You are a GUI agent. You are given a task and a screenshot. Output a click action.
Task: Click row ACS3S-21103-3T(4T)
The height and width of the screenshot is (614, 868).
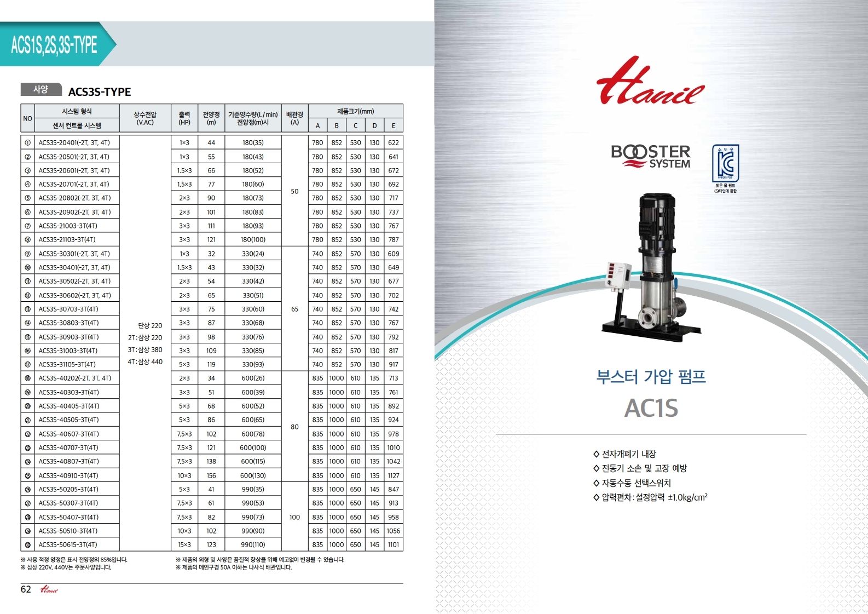tap(212, 239)
